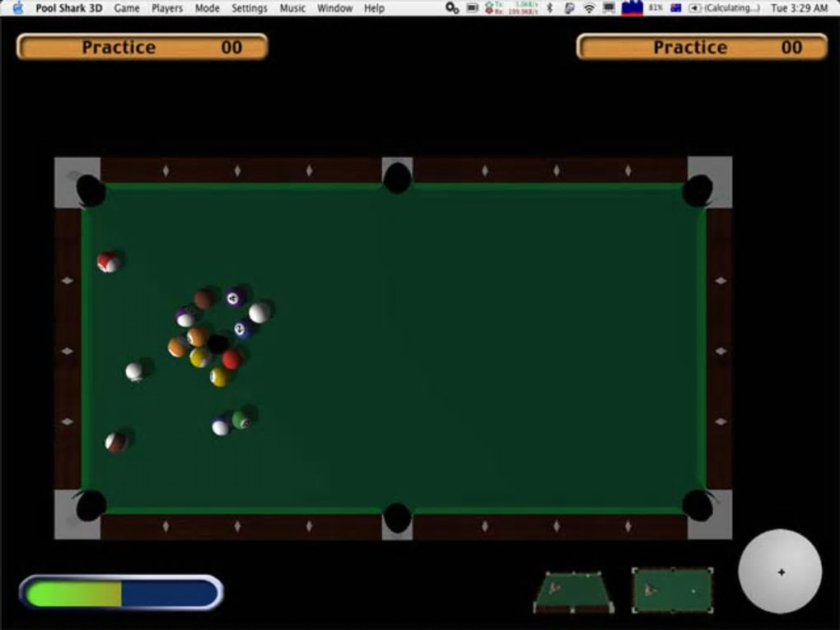Click the green ball below the cluster
Screen dimensions: 840x630
coord(241,419)
